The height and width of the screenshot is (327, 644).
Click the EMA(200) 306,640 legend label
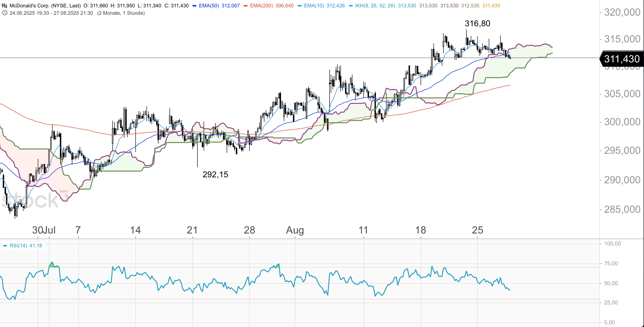click(272, 6)
